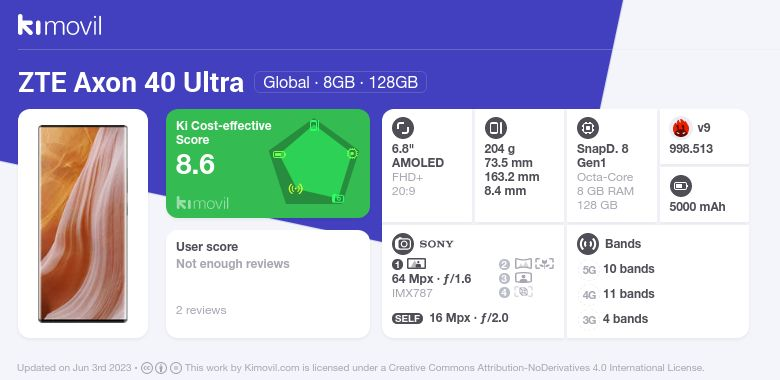The image size is (780, 380).
Task: Click the 5G bands badge
Action: pyautogui.click(x=589, y=270)
